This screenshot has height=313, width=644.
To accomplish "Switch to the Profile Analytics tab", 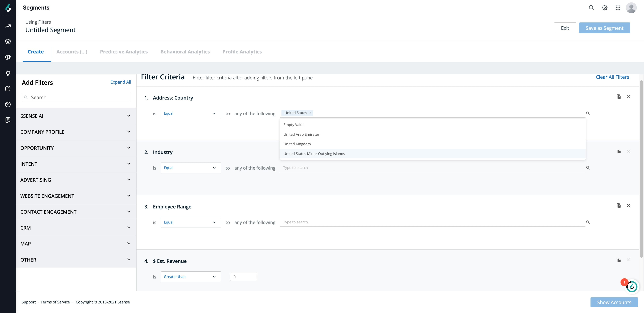I will (242, 52).
